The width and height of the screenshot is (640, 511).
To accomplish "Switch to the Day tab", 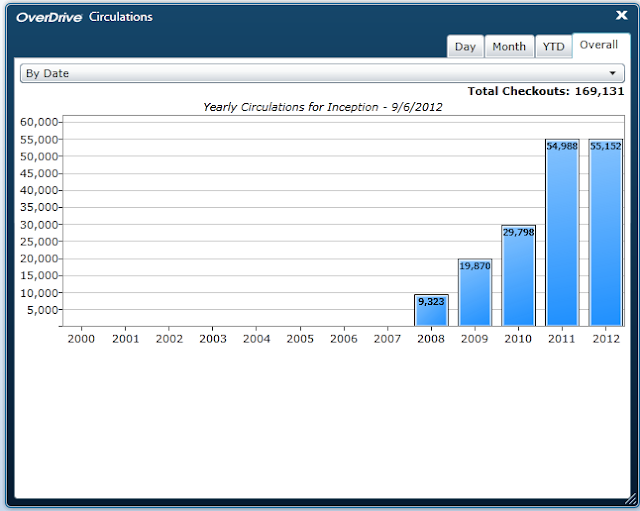I will click(465, 47).
